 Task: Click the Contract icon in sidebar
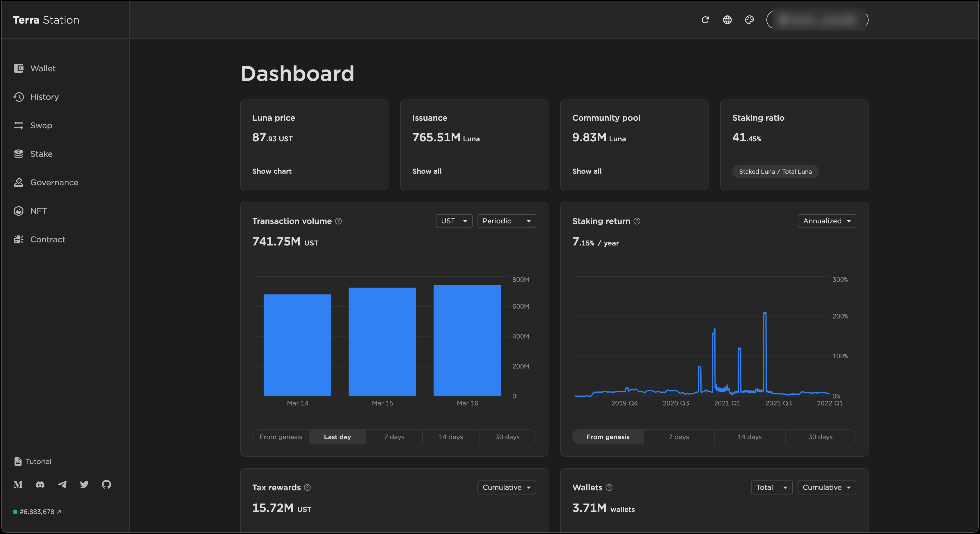(x=19, y=239)
